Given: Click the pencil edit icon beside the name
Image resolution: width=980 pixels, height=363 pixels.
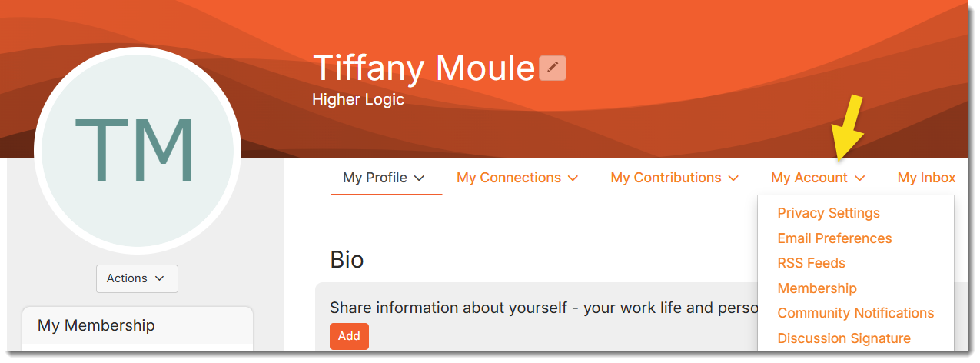Looking at the screenshot, I should click(x=552, y=68).
